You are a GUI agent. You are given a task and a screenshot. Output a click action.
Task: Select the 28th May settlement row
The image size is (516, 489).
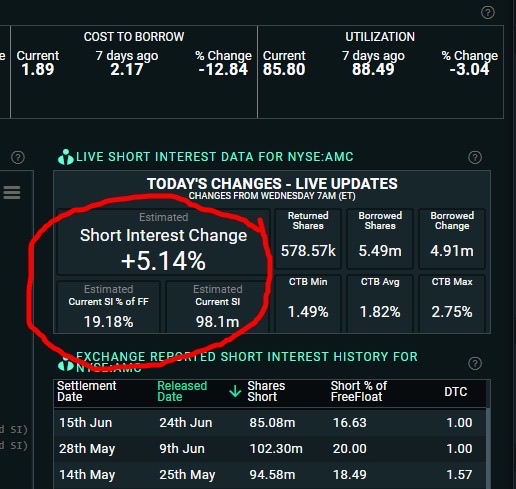pyautogui.click(x=269, y=449)
